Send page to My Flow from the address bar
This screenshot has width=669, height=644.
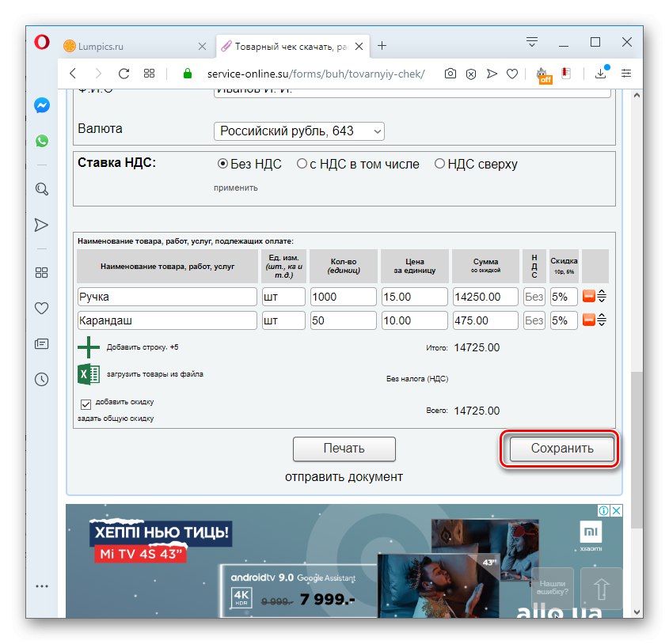pos(492,74)
